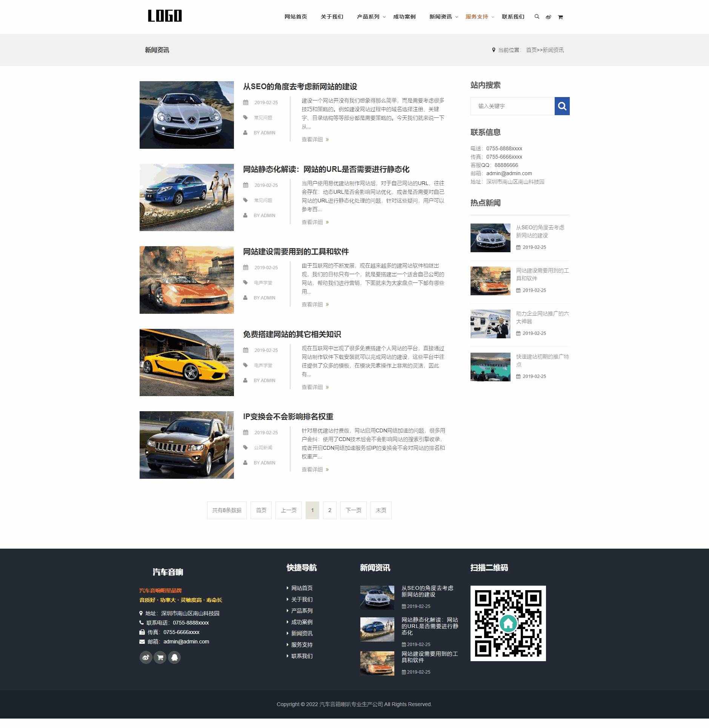709x728 pixels.
Task: Click the footer QQ circle icon
Action: click(174, 657)
